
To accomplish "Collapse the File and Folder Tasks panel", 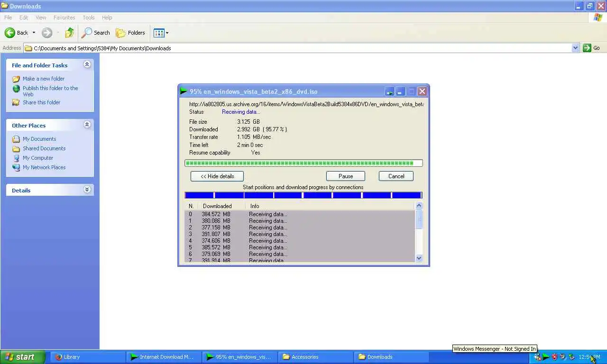I will click(x=87, y=64).
